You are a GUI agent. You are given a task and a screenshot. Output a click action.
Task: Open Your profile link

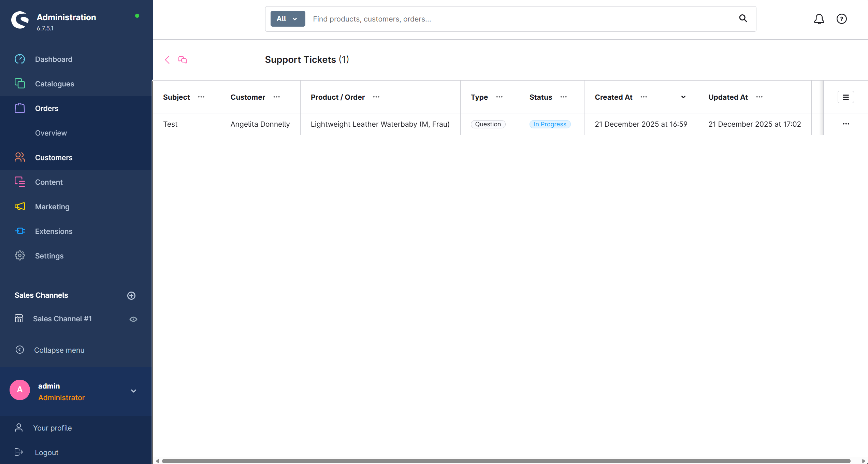(53, 428)
